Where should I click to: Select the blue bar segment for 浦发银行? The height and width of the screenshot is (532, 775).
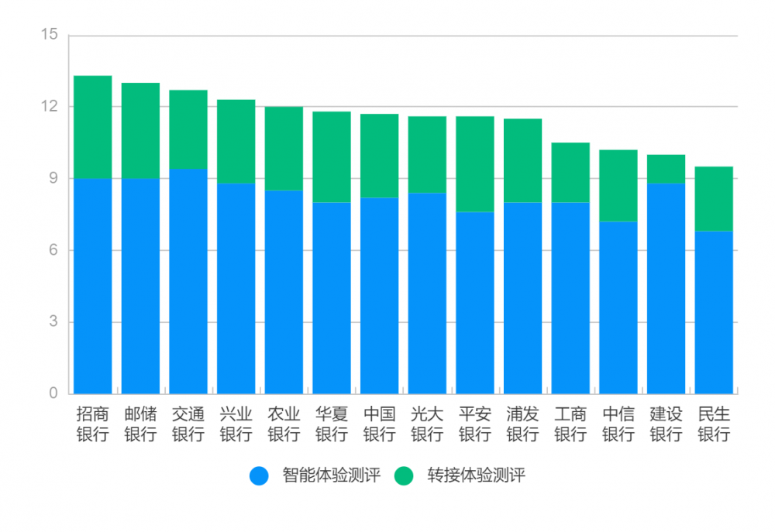pos(523,298)
